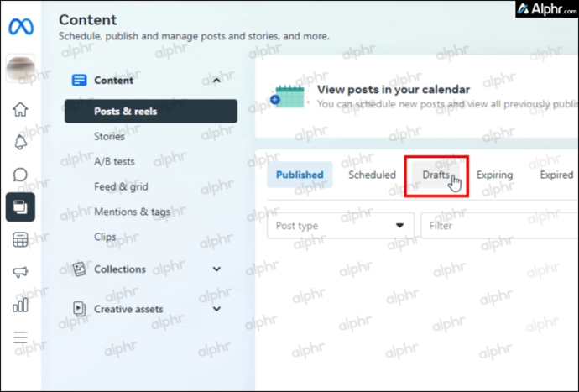The height and width of the screenshot is (392, 579).
Task: Open the hamburger All tools menu
Action: 20,337
